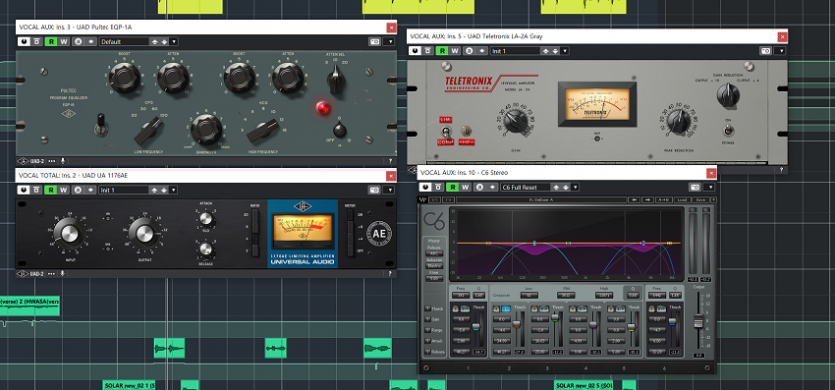Flip LA-2A Limit/Compress switch

447,132
